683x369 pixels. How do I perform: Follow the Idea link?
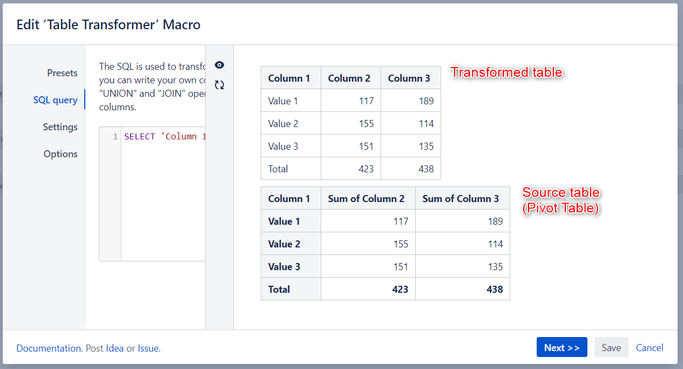point(115,348)
